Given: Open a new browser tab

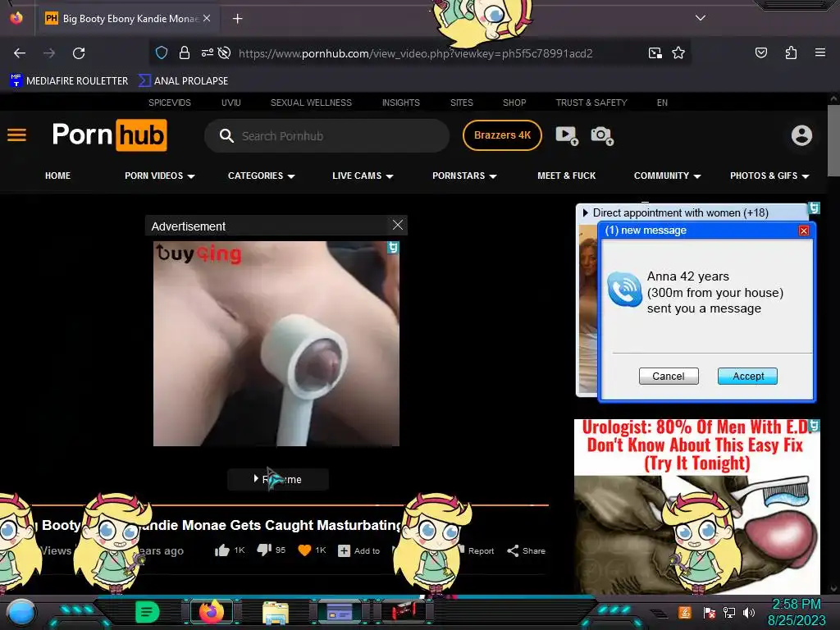Looking at the screenshot, I should click(x=237, y=19).
